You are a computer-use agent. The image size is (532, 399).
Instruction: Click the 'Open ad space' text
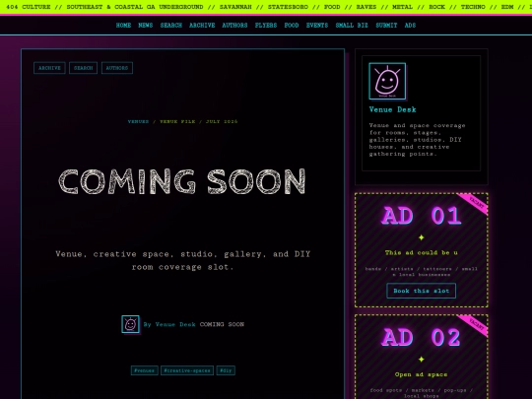pyautogui.click(x=422, y=374)
